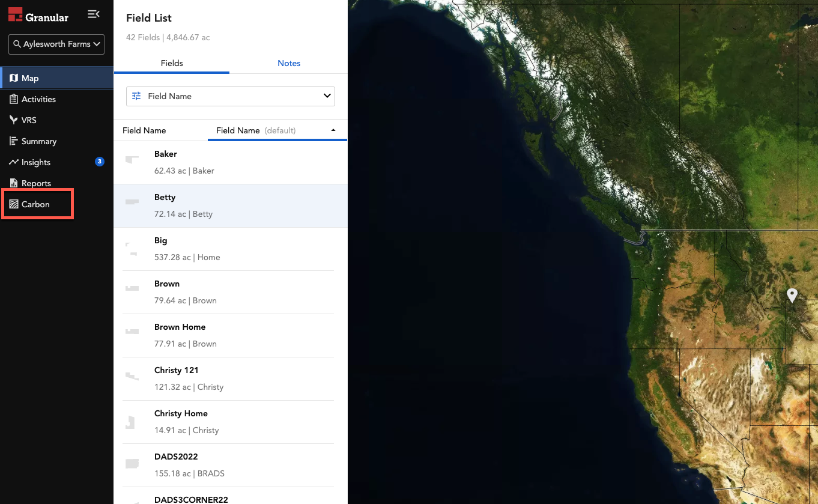
Task: Click the VRS plant icon
Action: pos(14,120)
